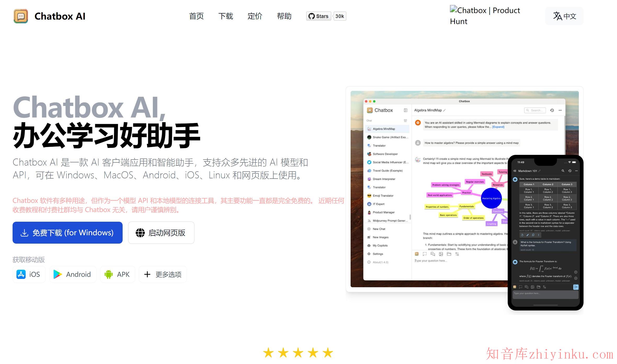
Task: Click the 30k star count badge
Action: click(x=340, y=16)
